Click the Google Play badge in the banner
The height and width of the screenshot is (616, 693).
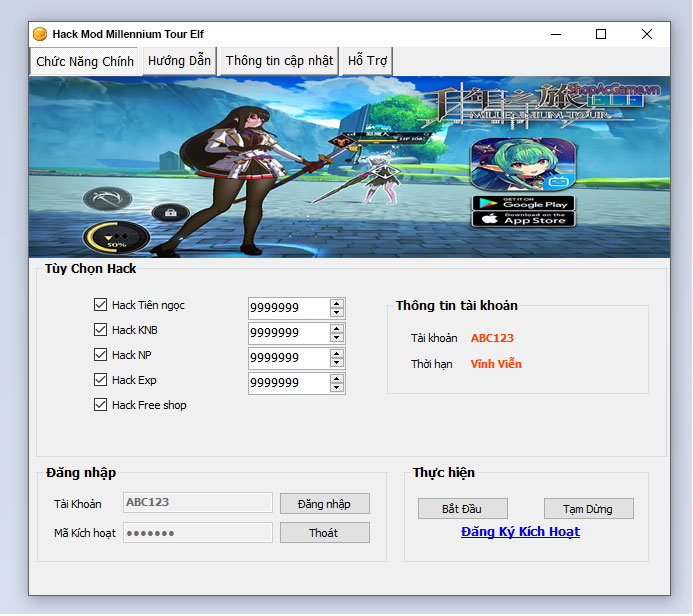pos(524,203)
